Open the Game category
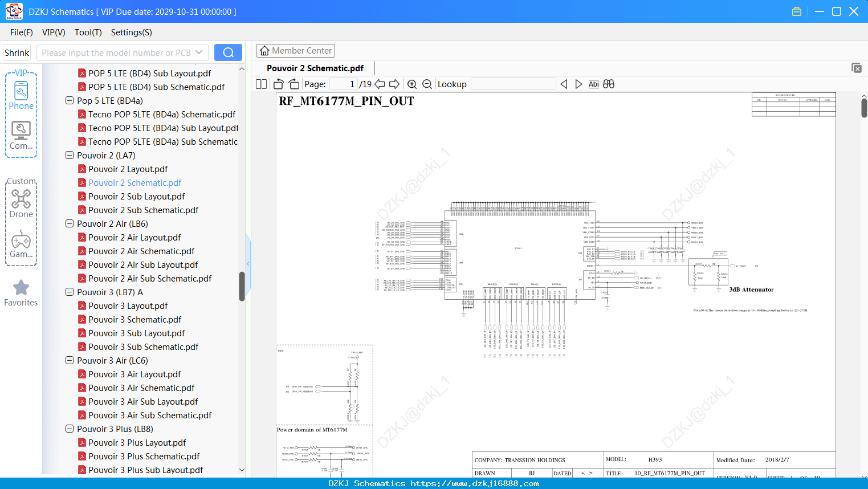Screen dimensions: 868x489 click(x=21, y=244)
